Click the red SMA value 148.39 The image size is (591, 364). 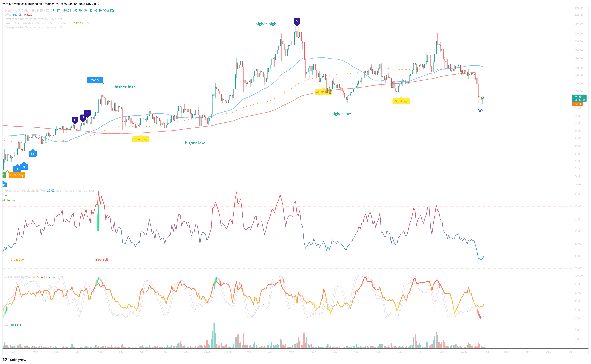pyautogui.click(x=28, y=15)
